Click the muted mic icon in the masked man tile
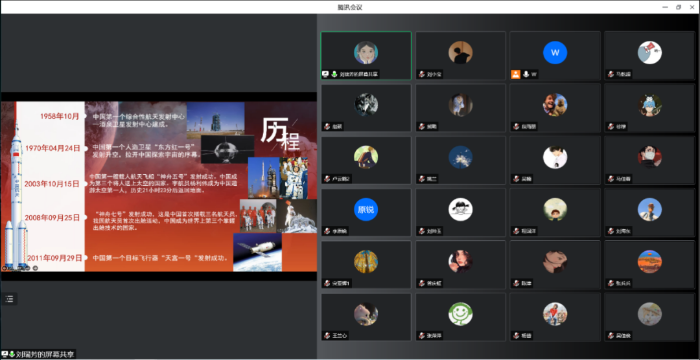The width and height of the screenshot is (700, 360). (x=610, y=179)
